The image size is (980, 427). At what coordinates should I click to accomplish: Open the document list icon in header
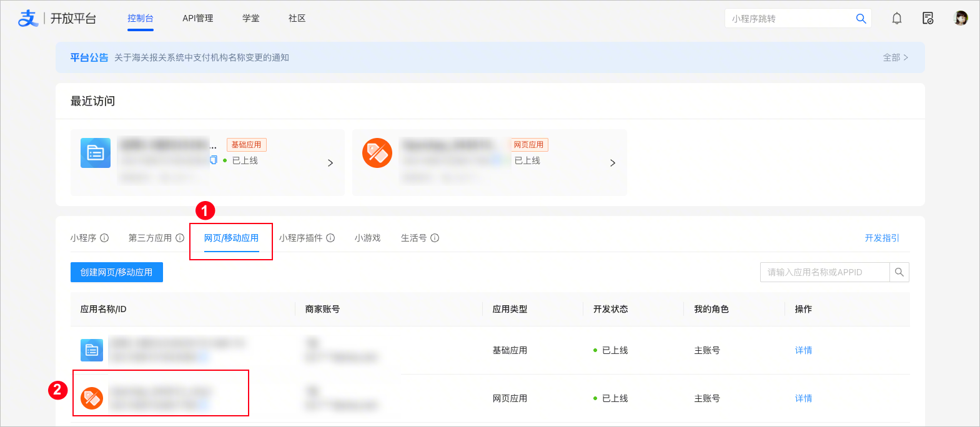coord(928,19)
